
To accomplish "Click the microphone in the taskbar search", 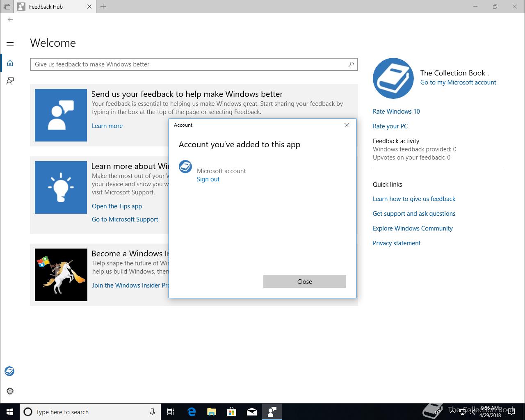I will click(x=152, y=412).
